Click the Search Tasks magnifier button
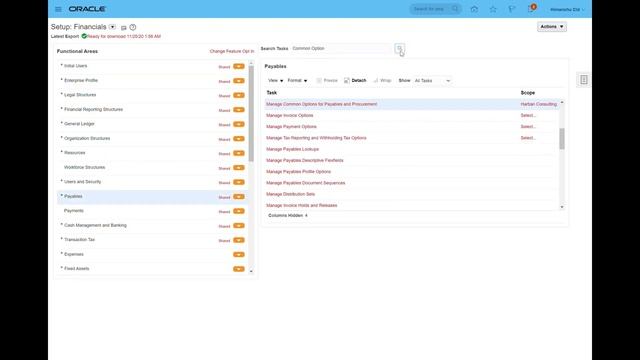The height and width of the screenshot is (360, 640). click(x=400, y=49)
